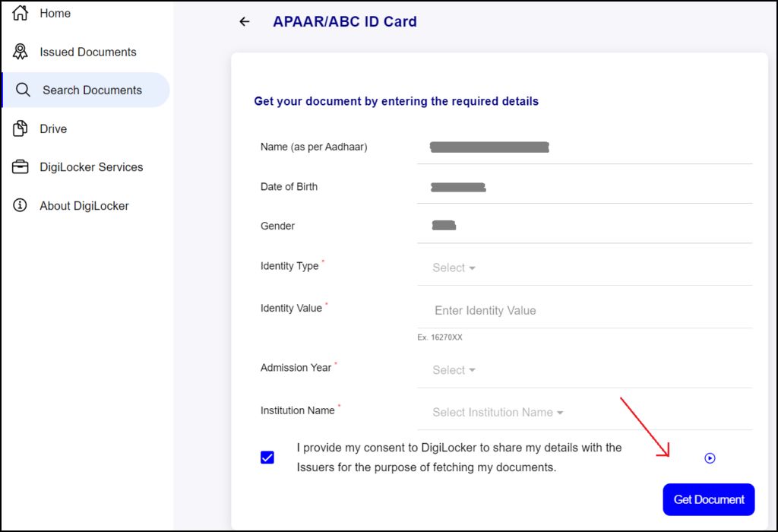Click the Get Document button

pos(709,500)
